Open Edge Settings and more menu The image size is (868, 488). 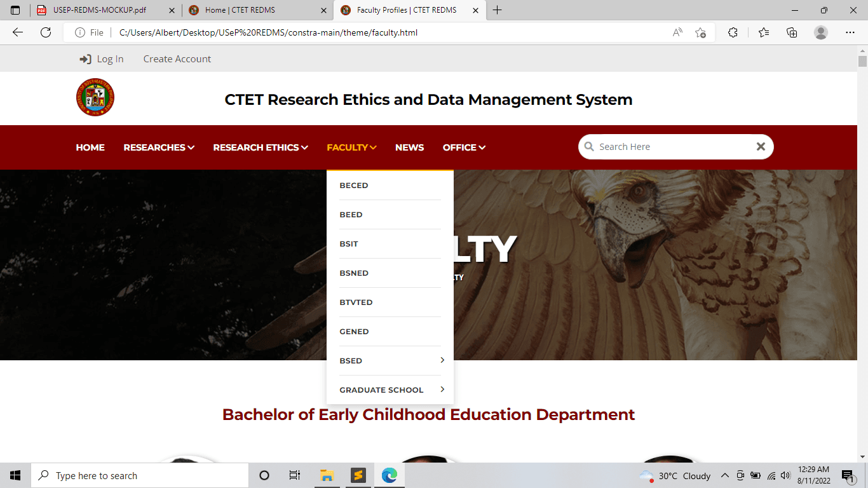click(x=850, y=32)
